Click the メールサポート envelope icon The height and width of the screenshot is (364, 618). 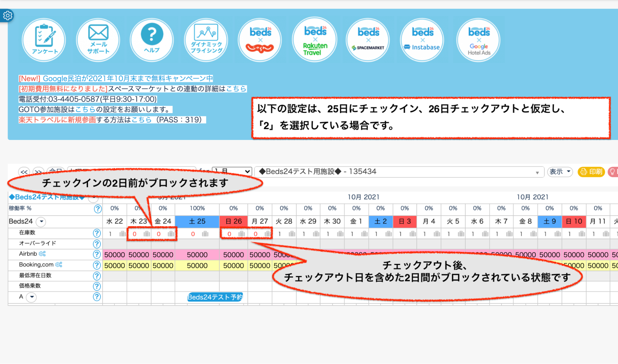pos(98,40)
